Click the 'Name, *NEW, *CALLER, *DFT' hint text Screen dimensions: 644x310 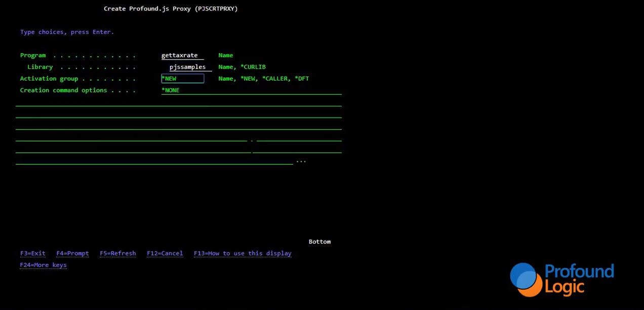tap(264, 79)
